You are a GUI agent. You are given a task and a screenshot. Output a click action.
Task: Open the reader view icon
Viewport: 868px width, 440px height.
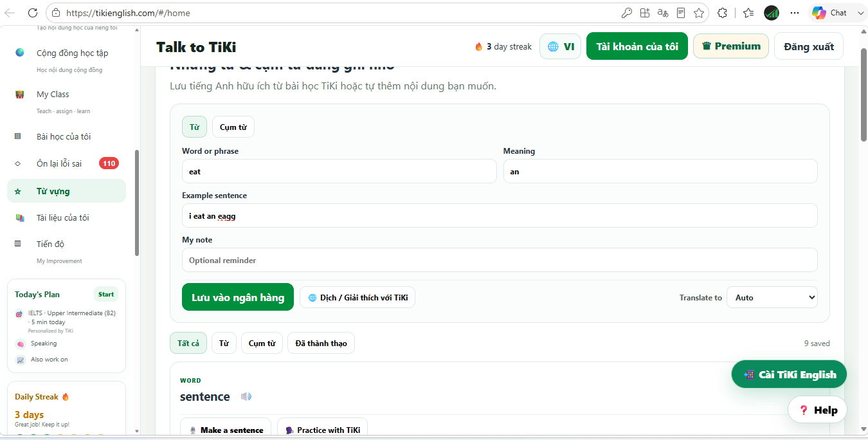pos(681,13)
